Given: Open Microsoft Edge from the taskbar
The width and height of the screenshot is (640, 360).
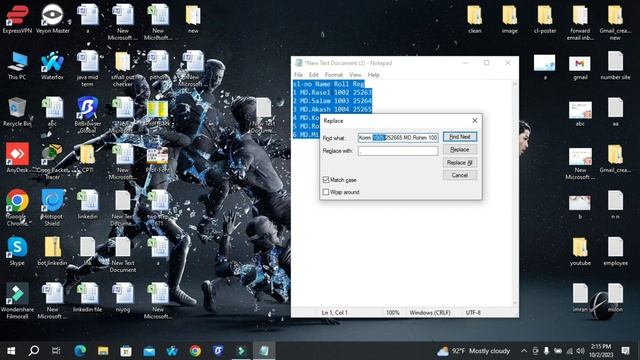Looking at the screenshot, I should [x=80, y=351].
